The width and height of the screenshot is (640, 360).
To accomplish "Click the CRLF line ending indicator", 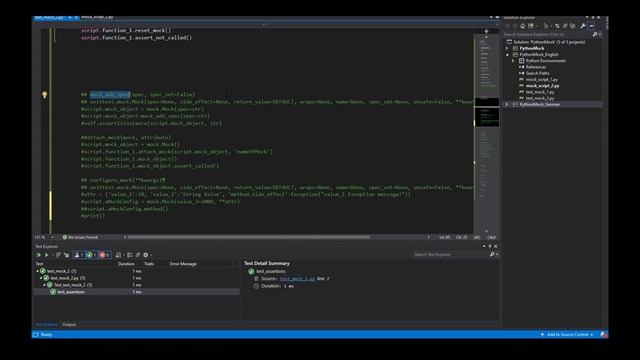I will (491, 237).
